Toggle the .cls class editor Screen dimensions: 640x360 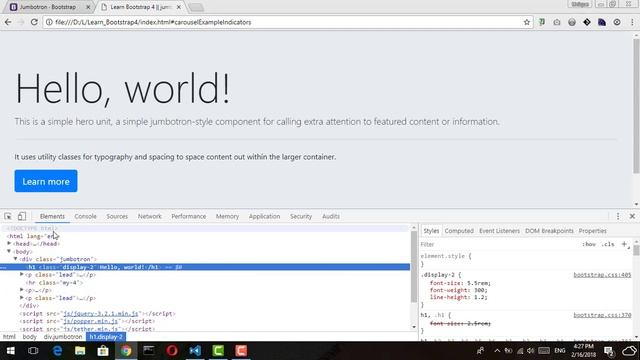(x=608, y=244)
